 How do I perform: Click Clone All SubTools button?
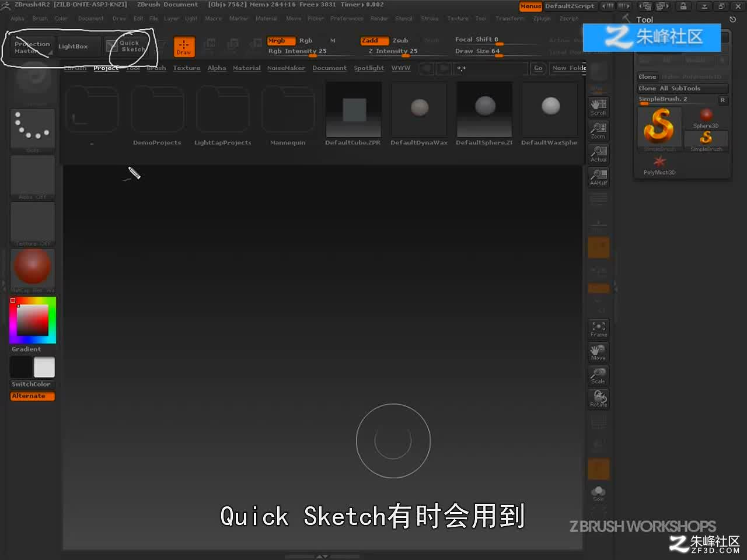coord(683,89)
